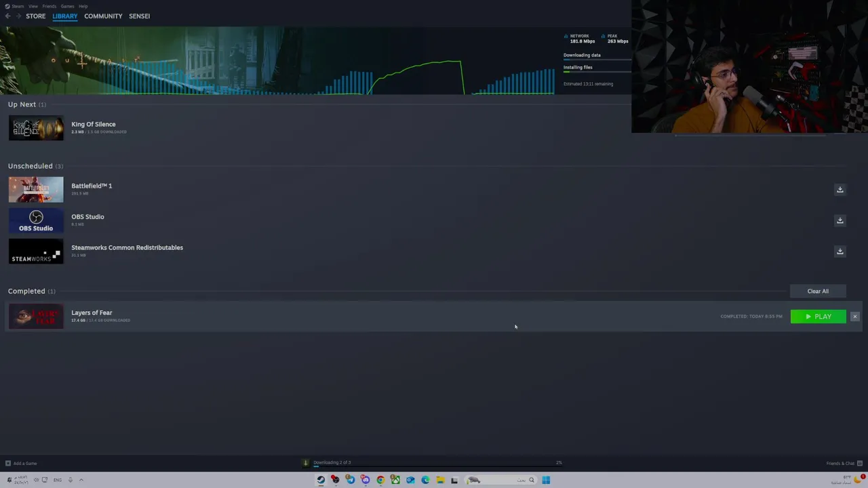Click ENG language indicator in system tray
Image resolution: width=868 pixels, height=488 pixels.
(58, 480)
